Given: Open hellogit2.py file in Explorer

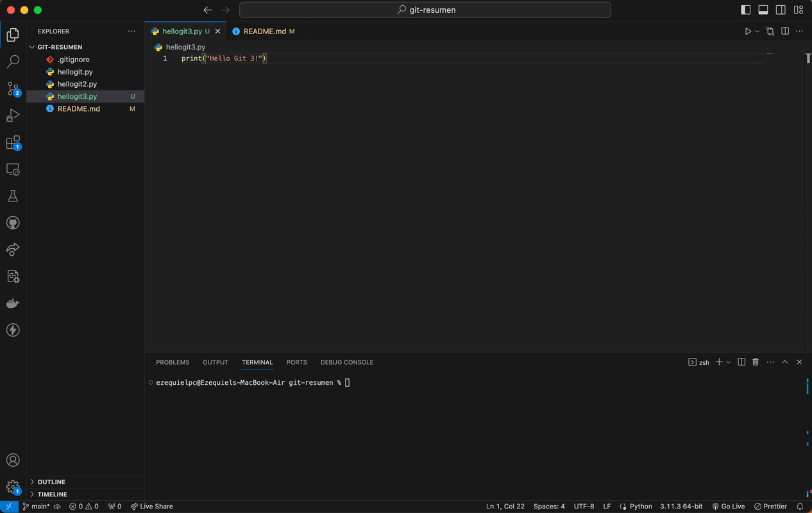Looking at the screenshot, I should coord(85,84).
